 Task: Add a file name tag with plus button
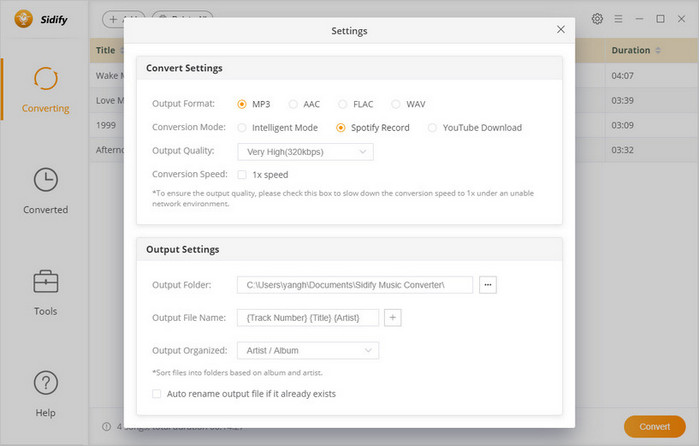393,318
